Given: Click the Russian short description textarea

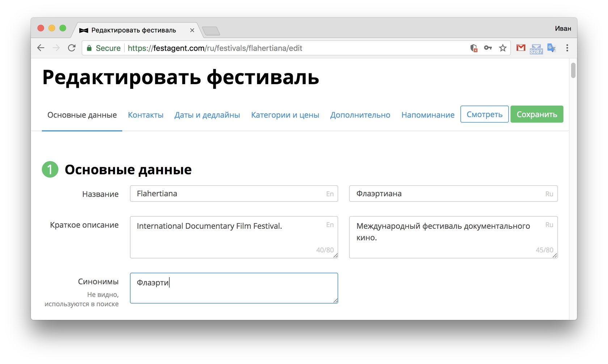Looking at the screenshot, I should click(x=453, y=237).
